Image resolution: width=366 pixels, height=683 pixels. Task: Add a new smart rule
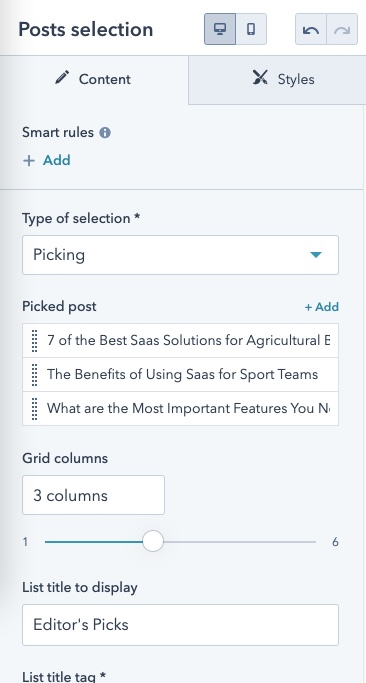[x=47, y=160]
